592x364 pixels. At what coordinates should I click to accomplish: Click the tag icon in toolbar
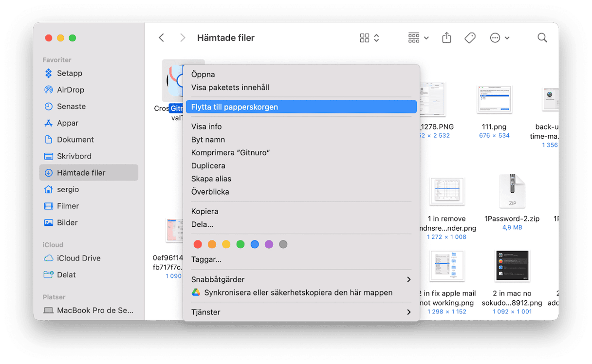(x=470, y=38)
